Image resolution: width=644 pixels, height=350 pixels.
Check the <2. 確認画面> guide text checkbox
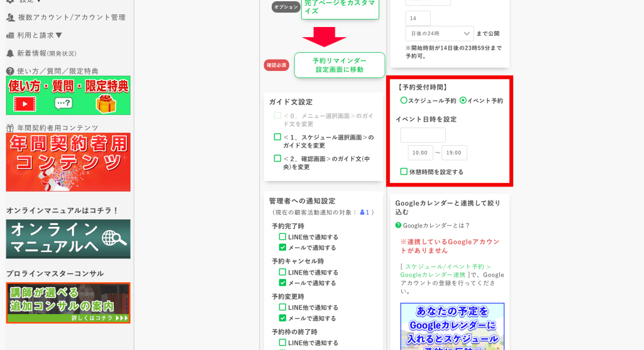pos(277,158)
